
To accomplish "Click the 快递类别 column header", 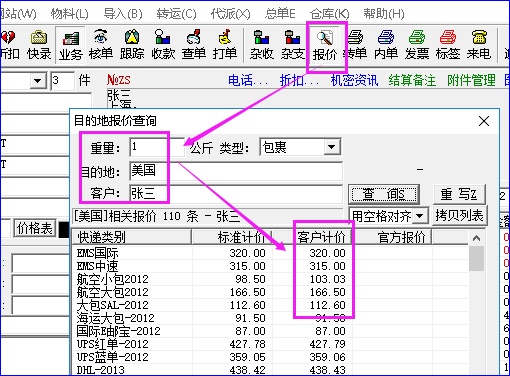I will point(132,237).
